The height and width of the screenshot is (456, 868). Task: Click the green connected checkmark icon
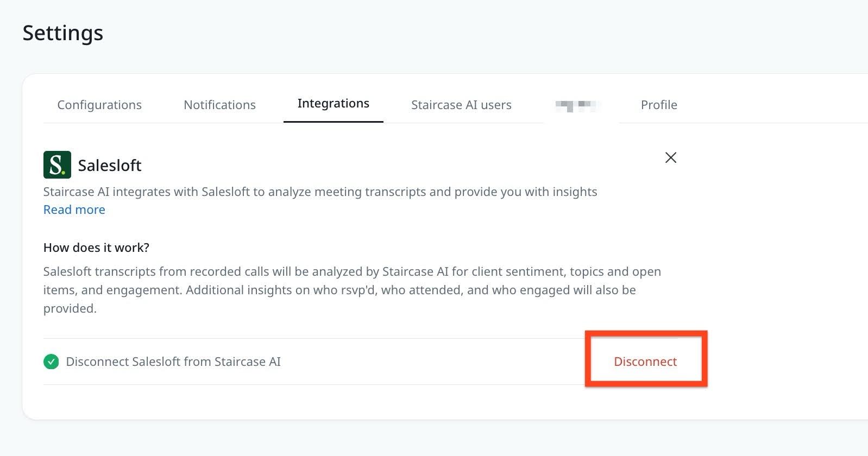point(51,362)
